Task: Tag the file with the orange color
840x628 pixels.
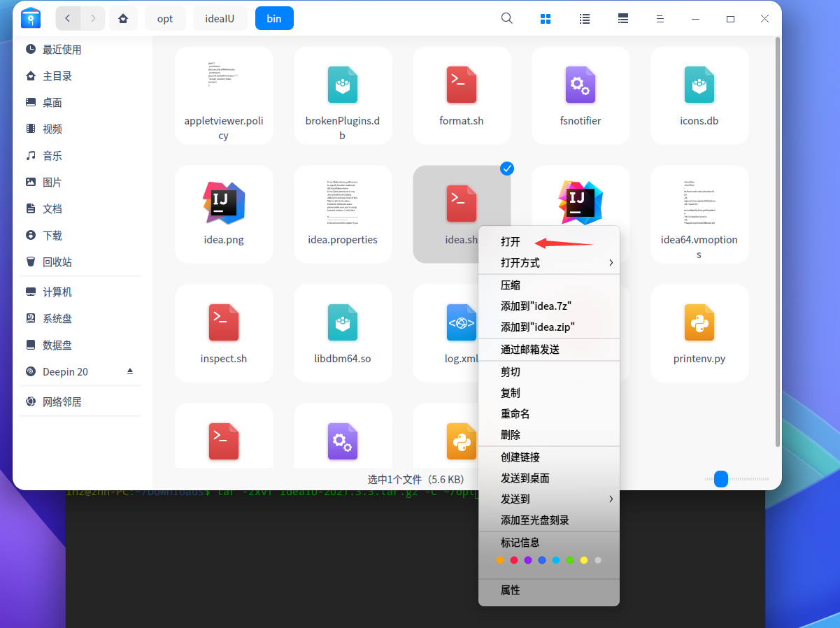Action: click(x=499, y=560)
